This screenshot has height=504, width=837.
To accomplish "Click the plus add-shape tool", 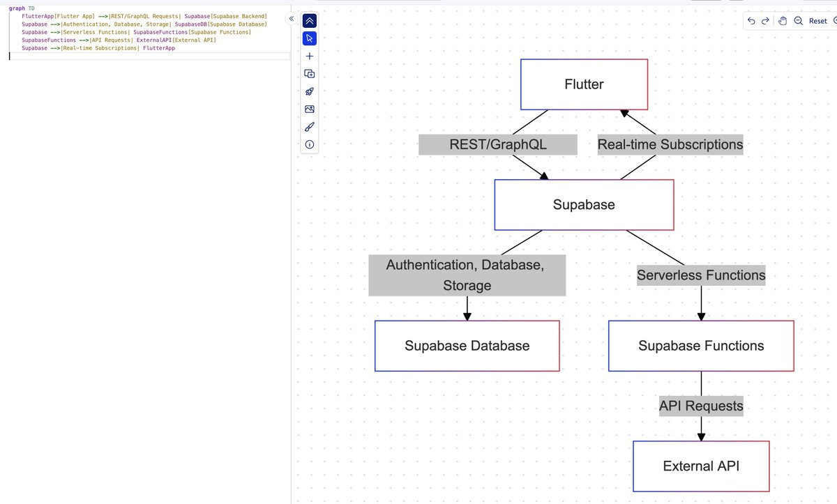I will tap(310, 56).
